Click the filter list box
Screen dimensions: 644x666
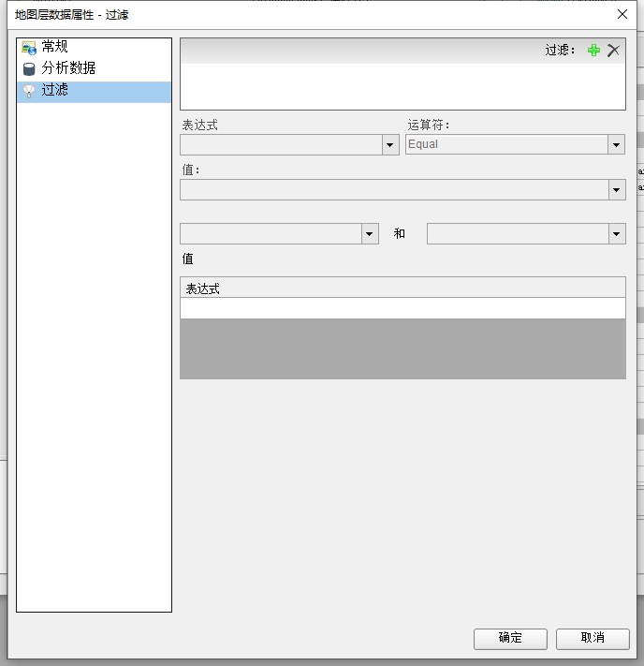(x=402, y=87)
